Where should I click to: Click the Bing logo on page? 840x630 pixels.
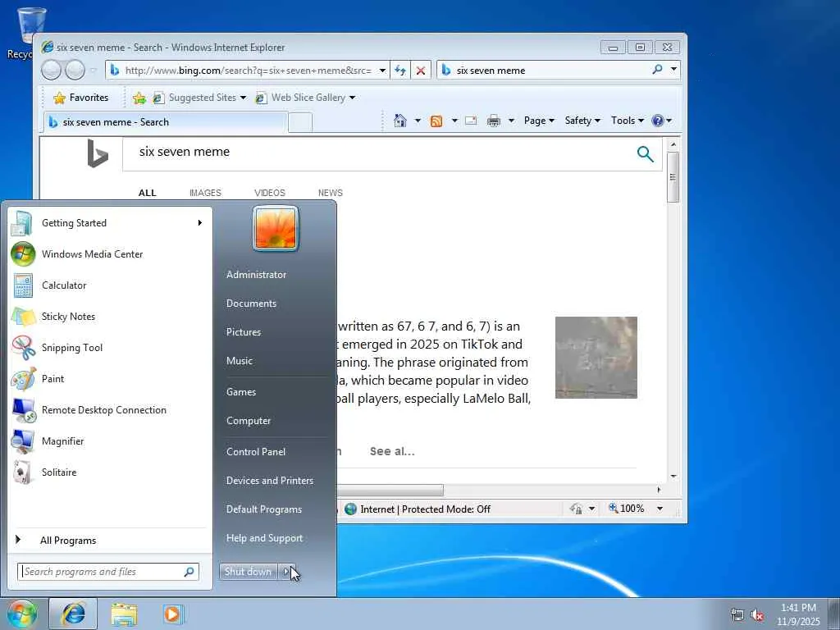(x=98, y=153)
